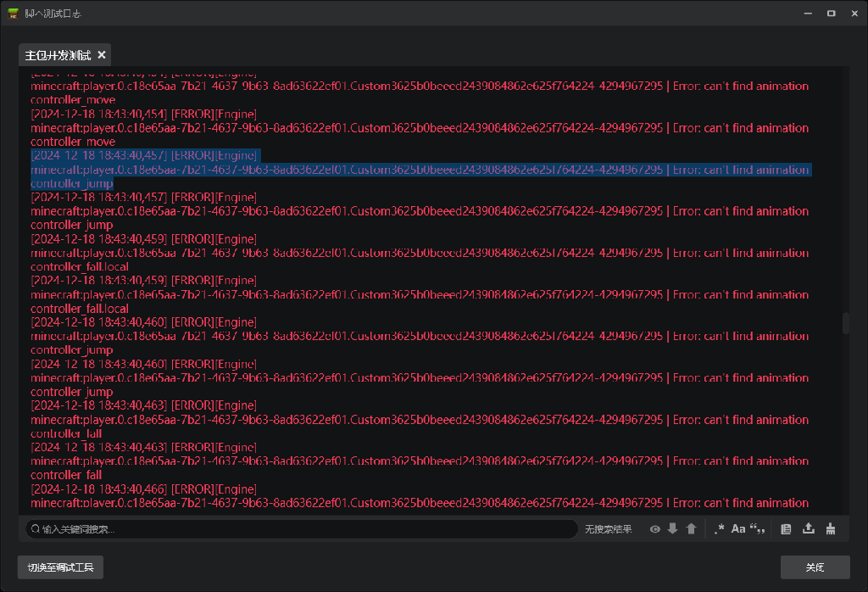
Task: Click the copy log document icon
Action: pyautogui.click(x=786, y=528)
